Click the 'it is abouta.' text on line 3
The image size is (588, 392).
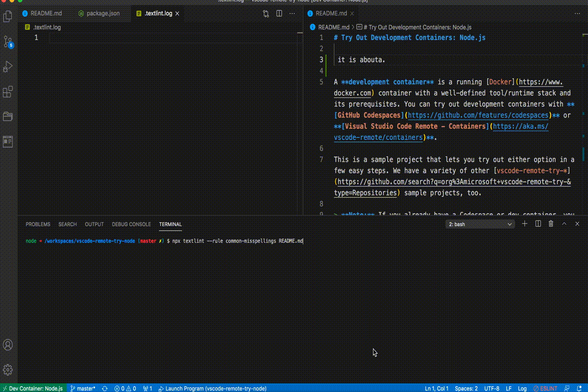tap(362, 60)
